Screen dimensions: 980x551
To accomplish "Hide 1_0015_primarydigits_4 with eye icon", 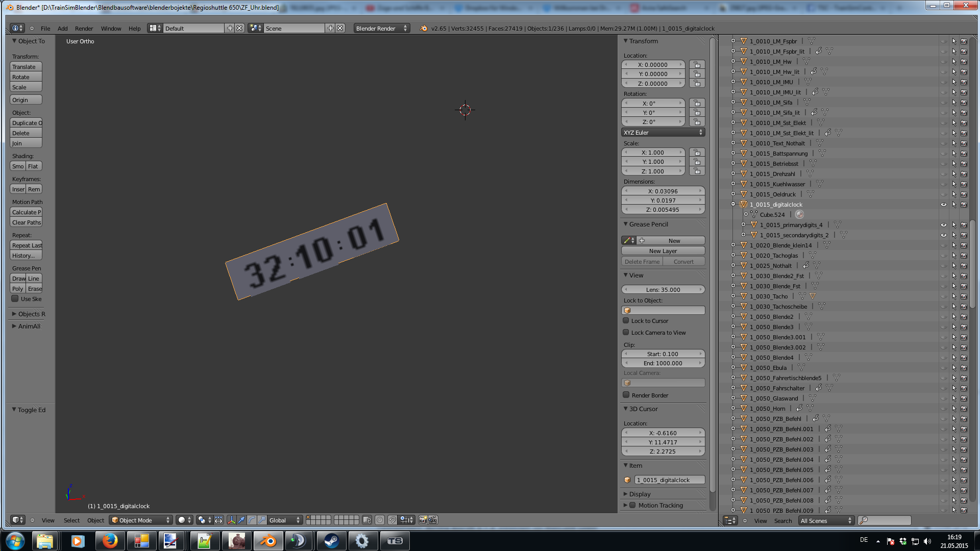I will [x=943, y=225].
